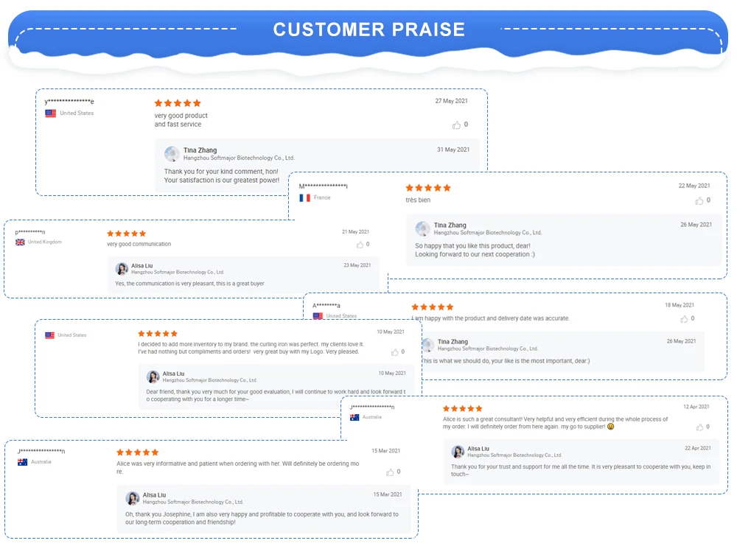Screen dimensions: 737x560
Task: Click thumbs-up on the 27 May 2021 review
Action: [456, 125]
